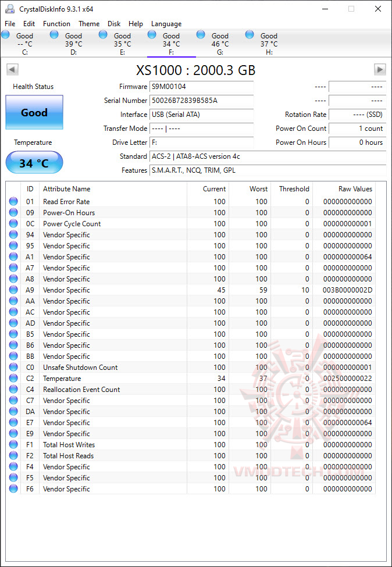The height and width of the screenshot is (567, 392).
Task: Go to previous disk with left arrow
Action: point(13,69)
